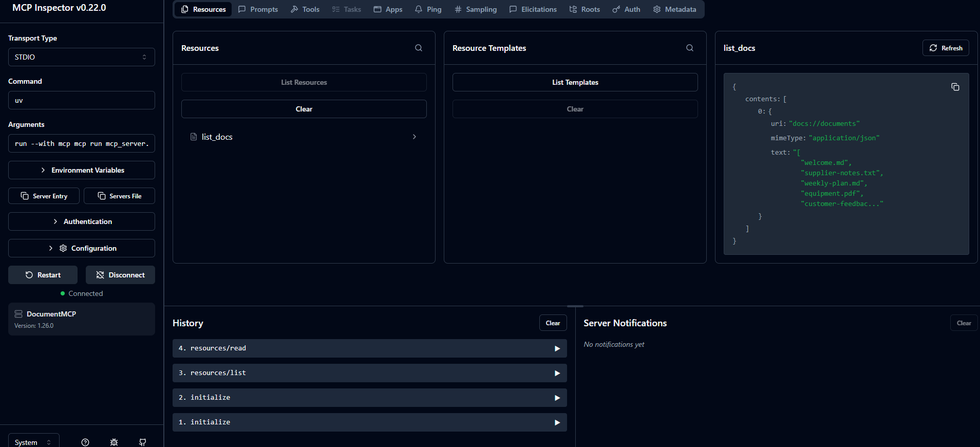This screenshot has height=447, width=980.
Task: Copy the list_docs JSON response
Action: coord(955,87)
